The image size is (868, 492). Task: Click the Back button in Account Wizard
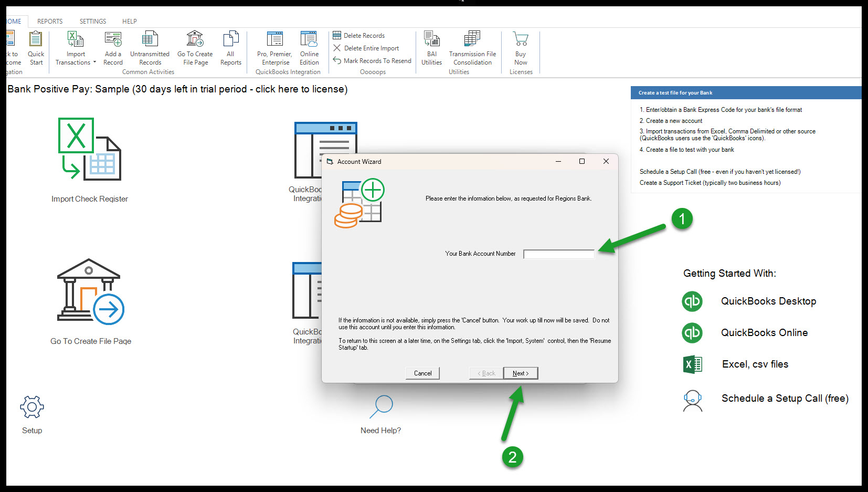click(x=486, y=373)
